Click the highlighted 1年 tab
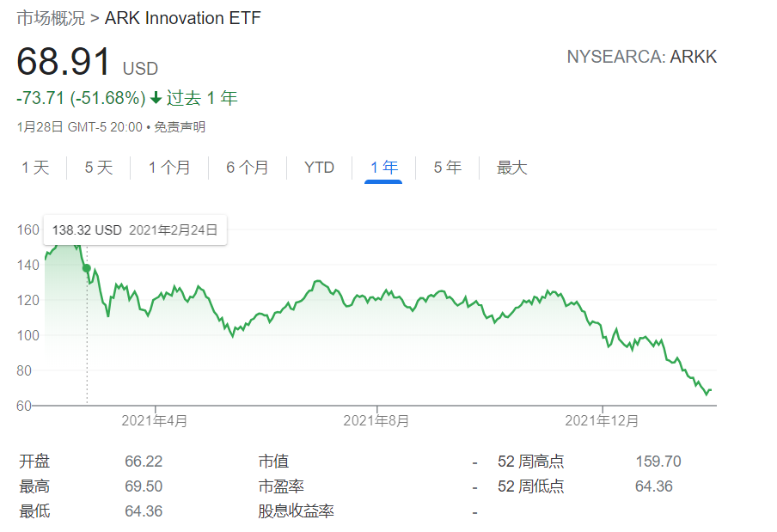Viewport: 777px width, 532px height. point(383,168)
